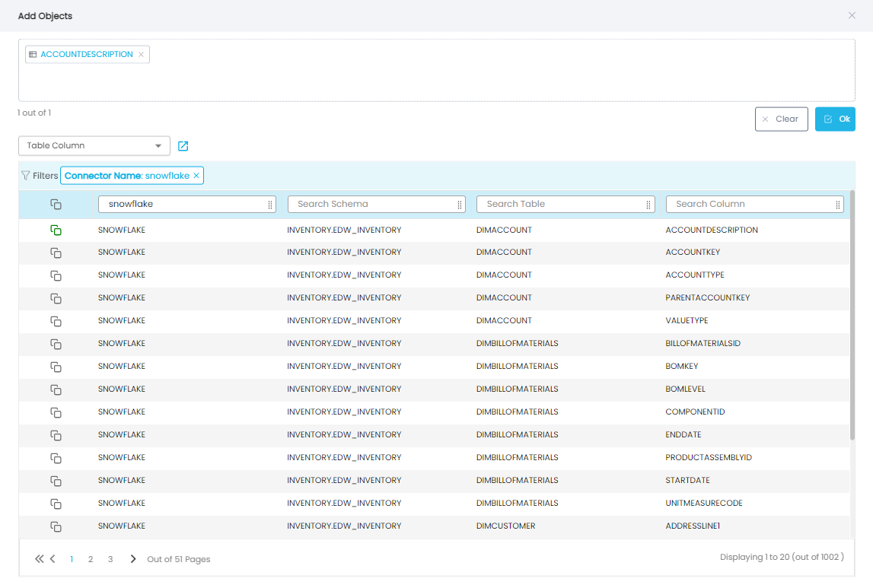Click the table's vertical scrollbar
The image size is (873, 588).
852,315
